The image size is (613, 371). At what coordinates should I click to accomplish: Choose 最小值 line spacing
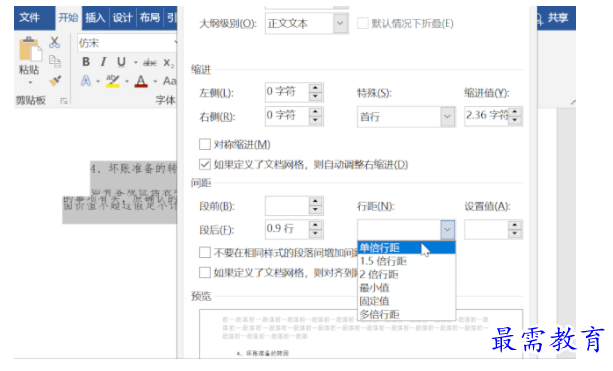click(x=406, y=288)
